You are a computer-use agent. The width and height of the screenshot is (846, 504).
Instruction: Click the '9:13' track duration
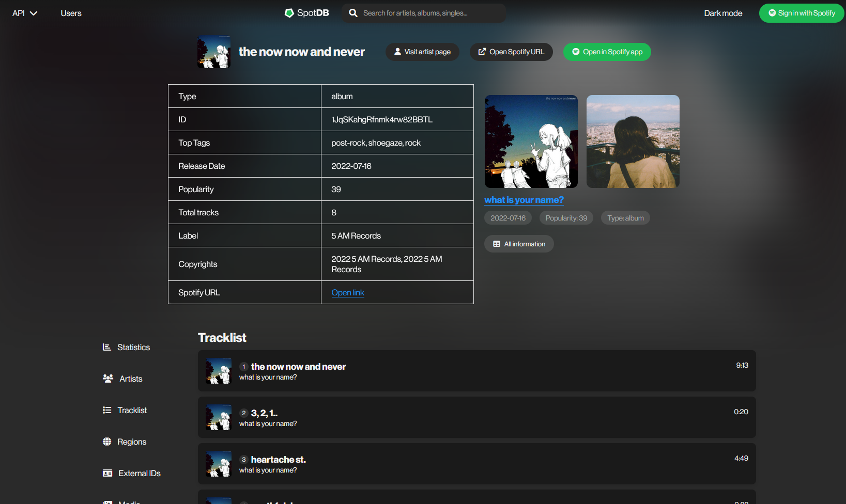point(742,365)
